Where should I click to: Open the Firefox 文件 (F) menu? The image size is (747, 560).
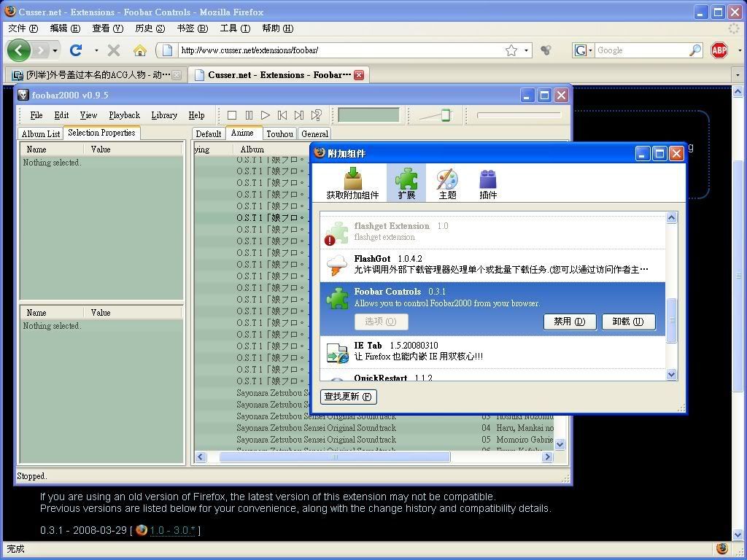pyautogui.click(x=23, y=28)
